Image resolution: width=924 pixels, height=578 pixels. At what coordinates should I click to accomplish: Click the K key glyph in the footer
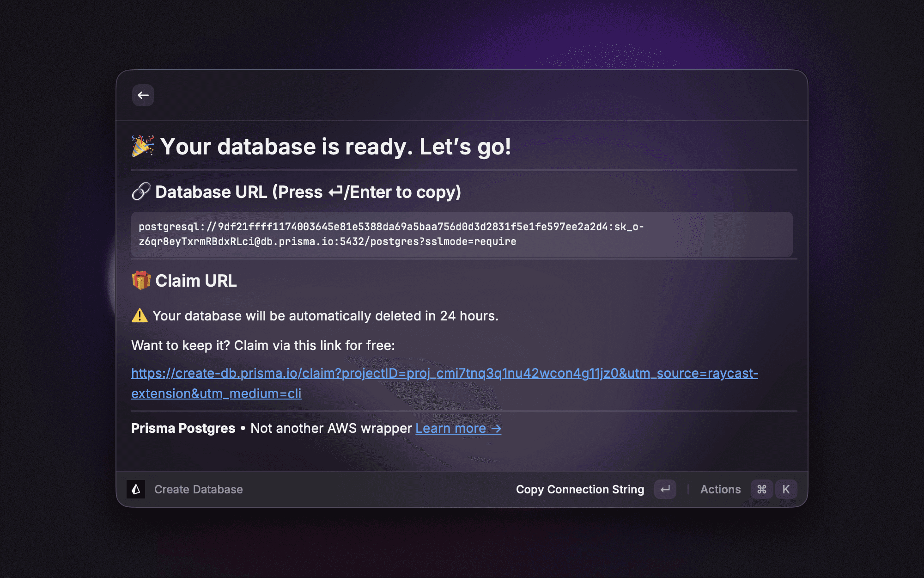(x=786, y=489)
